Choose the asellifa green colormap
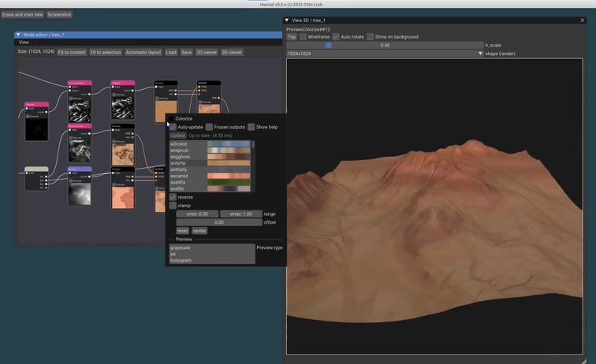The height and width of the screenshot is (364, 596). click(x=229, y=182)
